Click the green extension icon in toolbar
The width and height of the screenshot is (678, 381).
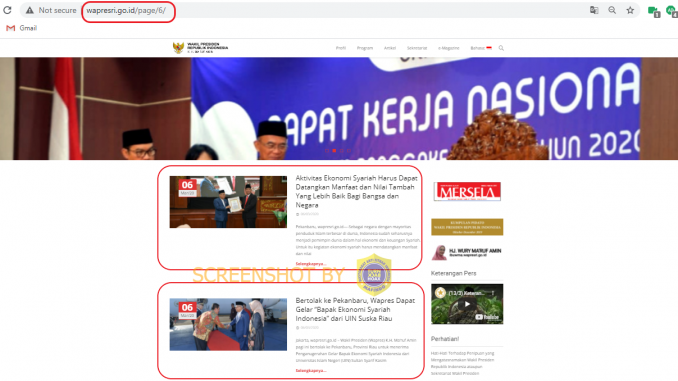[x=653, y=11]
